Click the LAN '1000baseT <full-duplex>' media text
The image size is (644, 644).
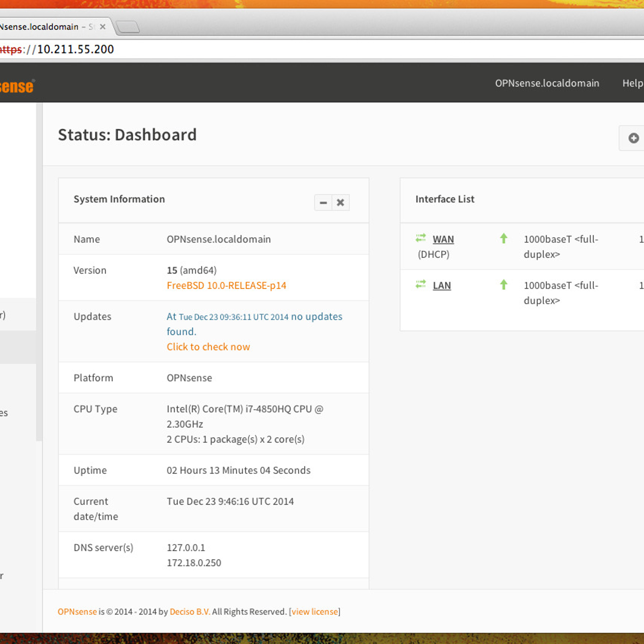(x=561, y=293)
